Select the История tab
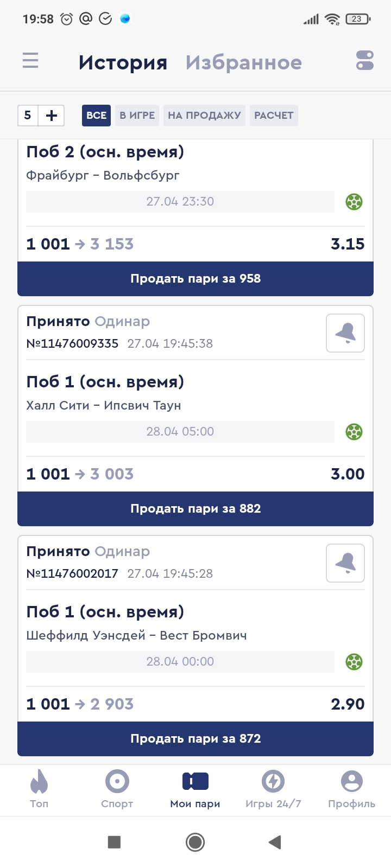 point(123,63)
